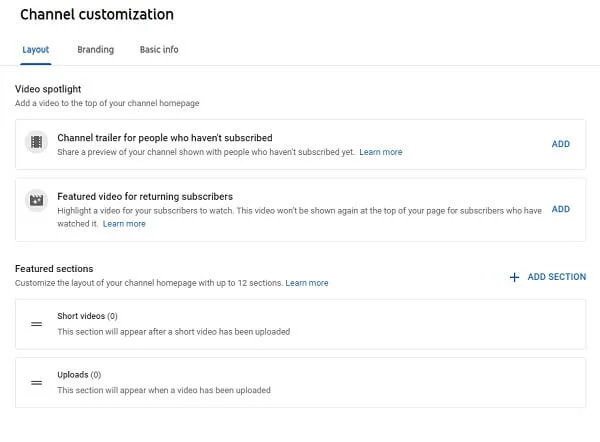Select the Uploads section row

click(x=300, y=382)
